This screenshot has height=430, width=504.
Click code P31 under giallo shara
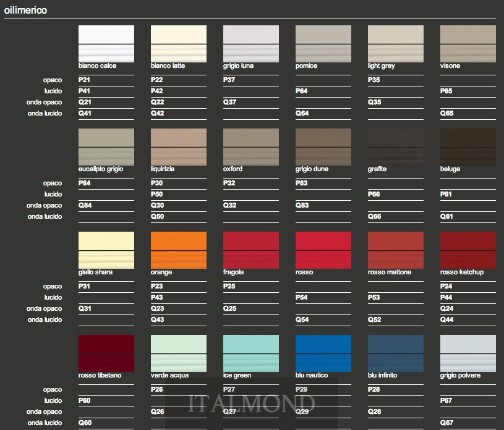tap(84, 286)
